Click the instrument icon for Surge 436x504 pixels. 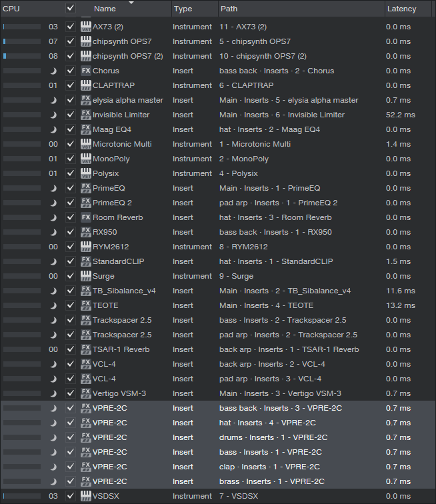[x=85, y=276]
